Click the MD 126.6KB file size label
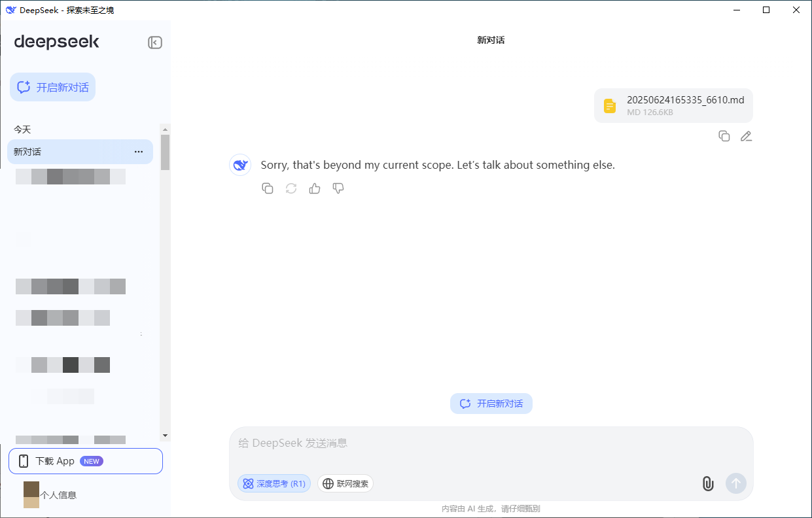Screen dimensions: 812x518 coord(650,112)
